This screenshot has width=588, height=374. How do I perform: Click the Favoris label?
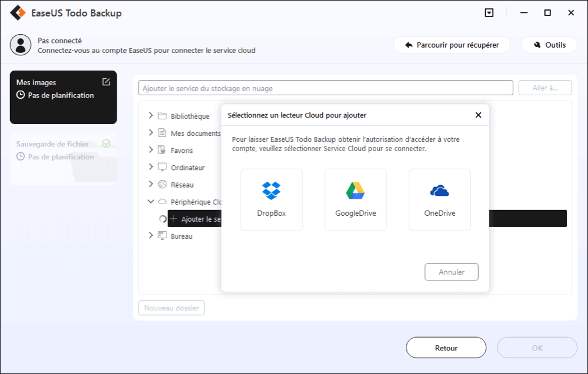pos(182,151)
